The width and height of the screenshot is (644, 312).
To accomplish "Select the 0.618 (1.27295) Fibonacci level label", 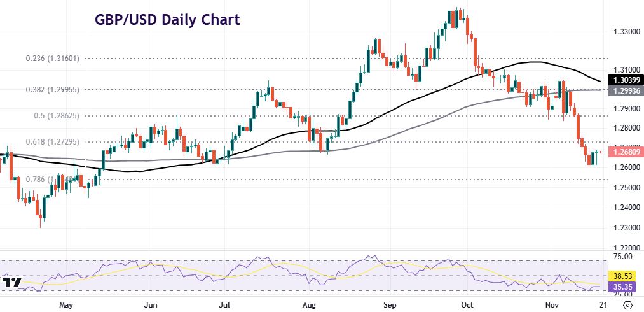I will (53, 142).
